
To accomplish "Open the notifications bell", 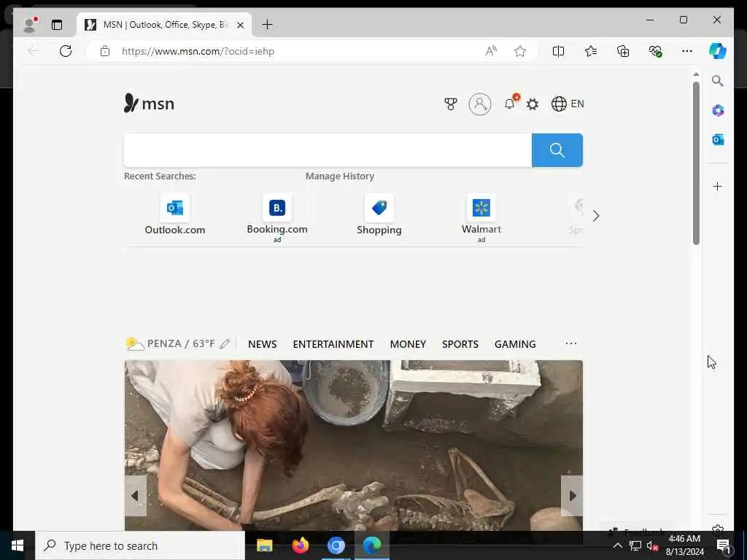I will pyautogui.click(x=509, y=104).
